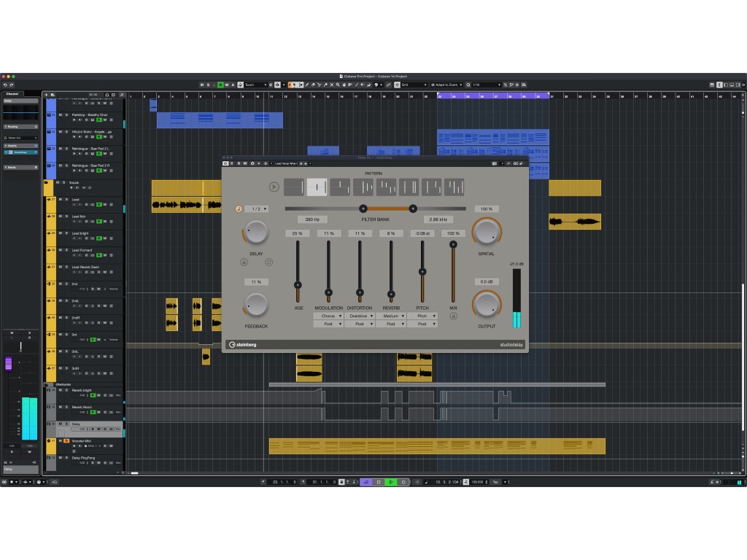Choose the fourth delay pattern preset
The image size is (747, 560).
pos(363,187)
